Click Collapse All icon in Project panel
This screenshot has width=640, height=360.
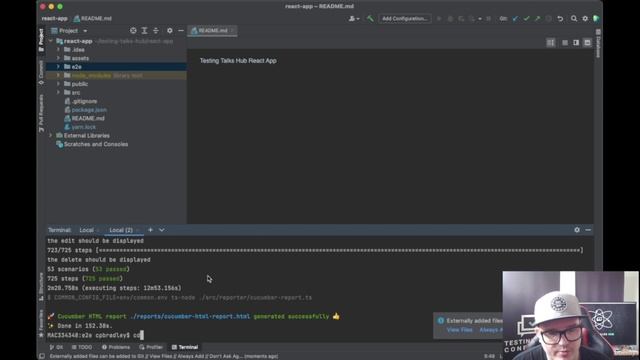[156, 31]
